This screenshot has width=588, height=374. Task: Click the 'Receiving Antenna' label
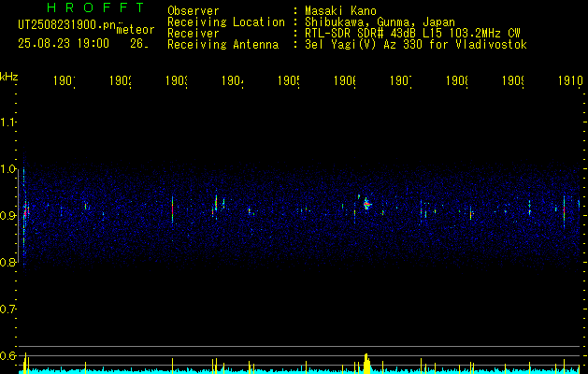222,45
